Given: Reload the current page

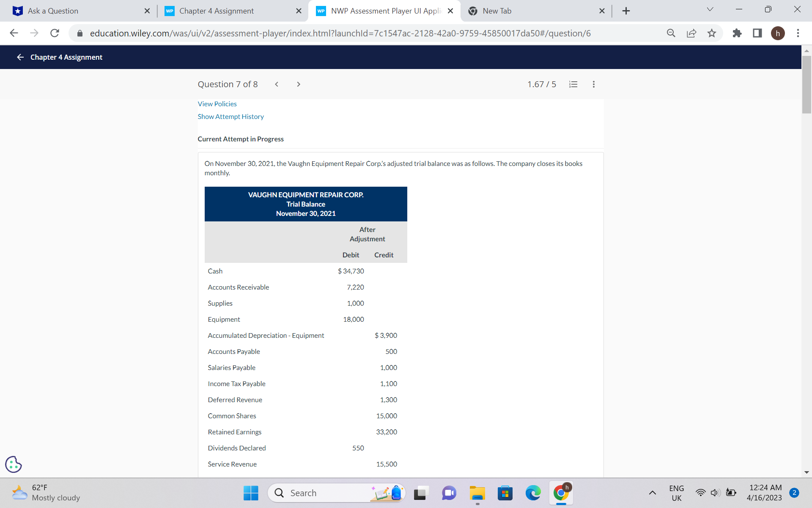Looking at the screenshot, I should tap(55, 33).
